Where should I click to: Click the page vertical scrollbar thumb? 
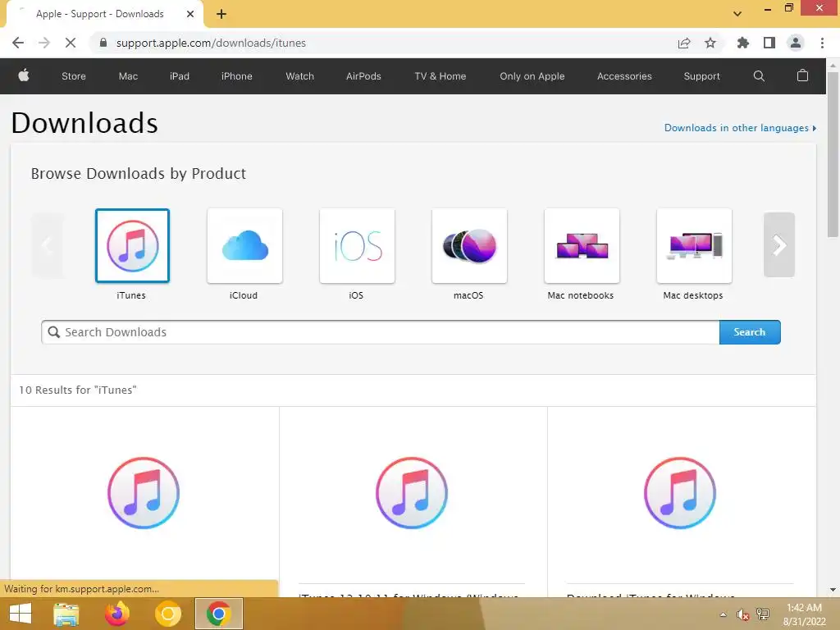(x=833, y=154)
